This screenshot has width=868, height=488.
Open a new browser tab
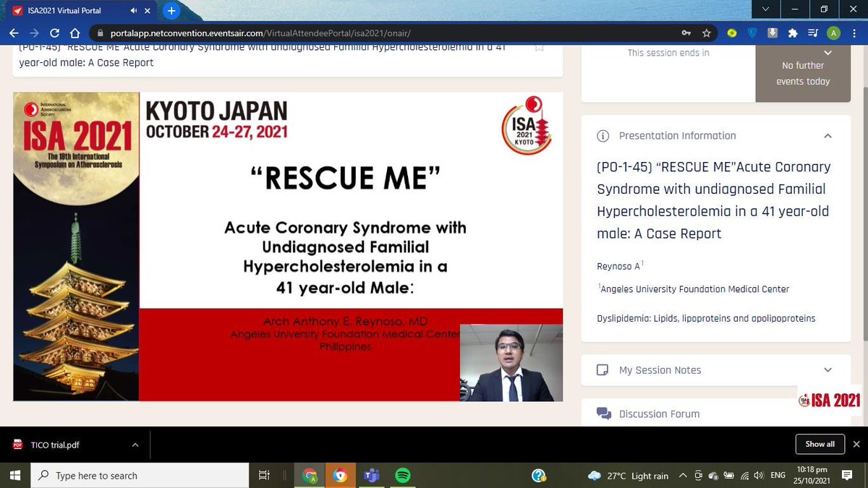click(x=171, y=11)
